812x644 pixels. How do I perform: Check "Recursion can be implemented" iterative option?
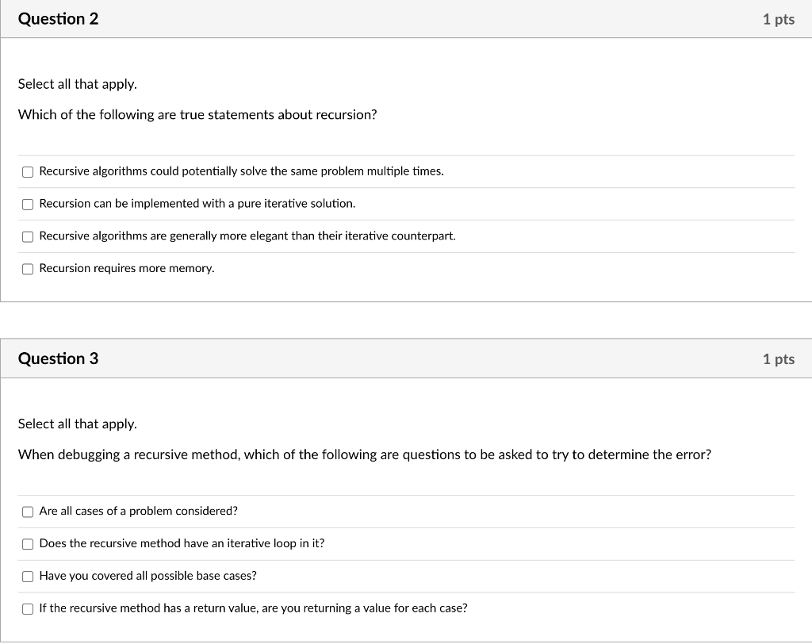point(28,204)
